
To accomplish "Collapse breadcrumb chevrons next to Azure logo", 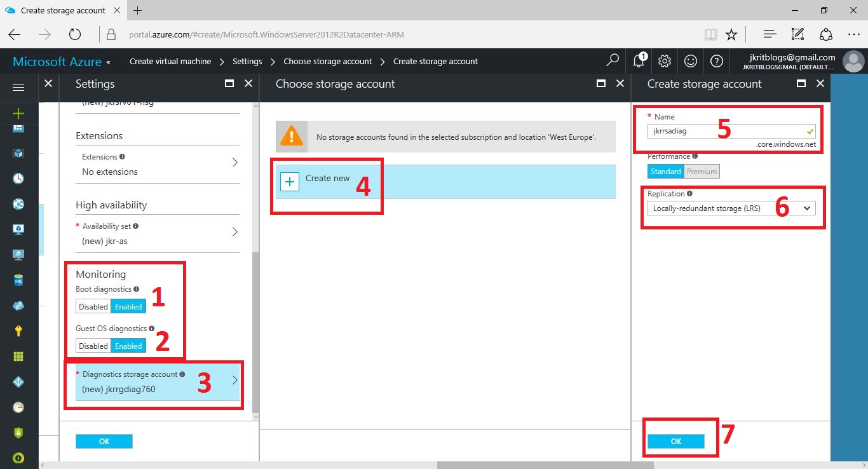I will click(108, 62).
